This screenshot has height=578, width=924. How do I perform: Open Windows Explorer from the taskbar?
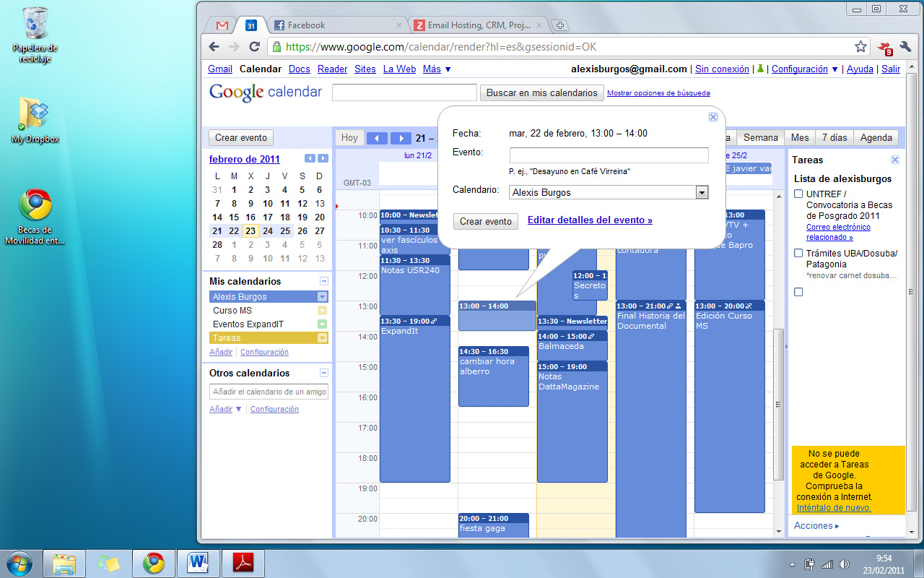64,563
